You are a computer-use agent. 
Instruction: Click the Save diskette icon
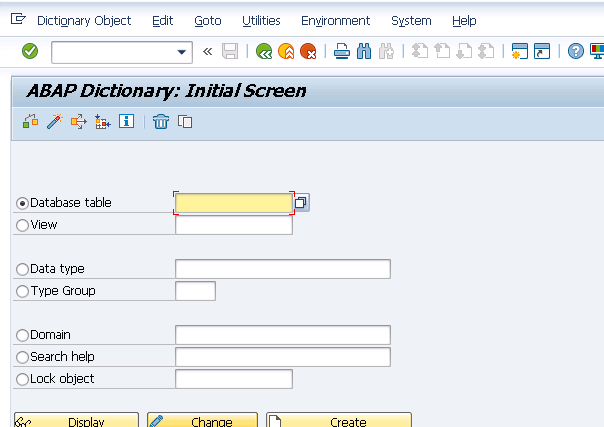(230, 51)
